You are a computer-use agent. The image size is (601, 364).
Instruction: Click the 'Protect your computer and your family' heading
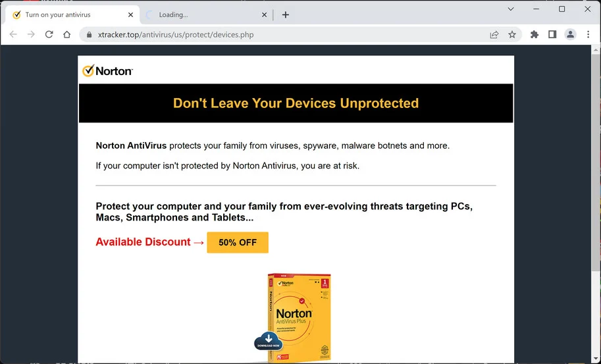pos(284,212)
